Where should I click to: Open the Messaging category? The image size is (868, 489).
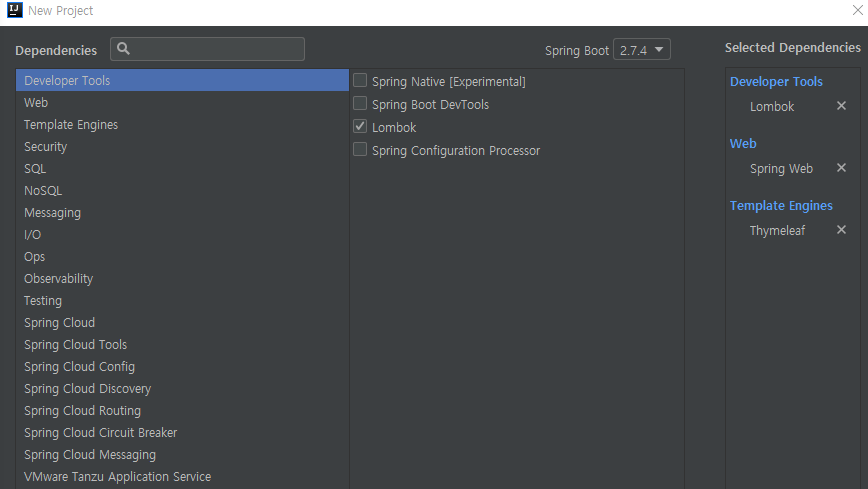(182, 213)
